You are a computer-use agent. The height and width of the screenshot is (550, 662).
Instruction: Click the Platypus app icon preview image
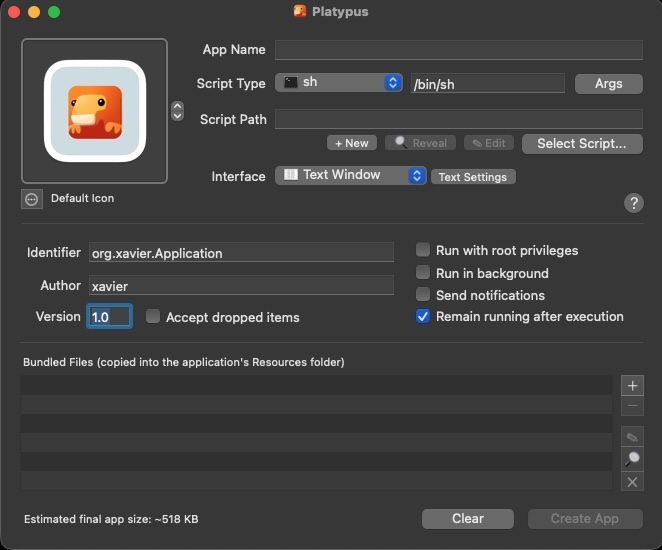click(x=95, y=111)
